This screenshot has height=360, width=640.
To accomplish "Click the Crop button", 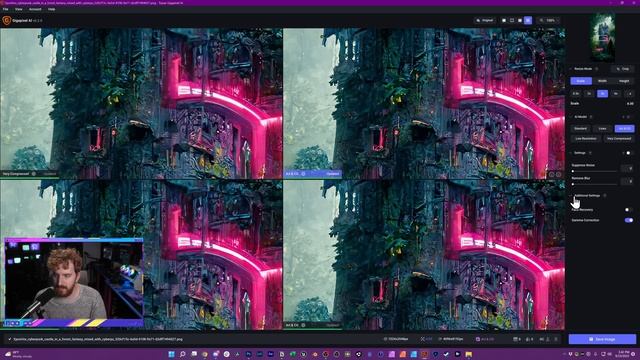I will pyautogui.click(x=623, y=69).
